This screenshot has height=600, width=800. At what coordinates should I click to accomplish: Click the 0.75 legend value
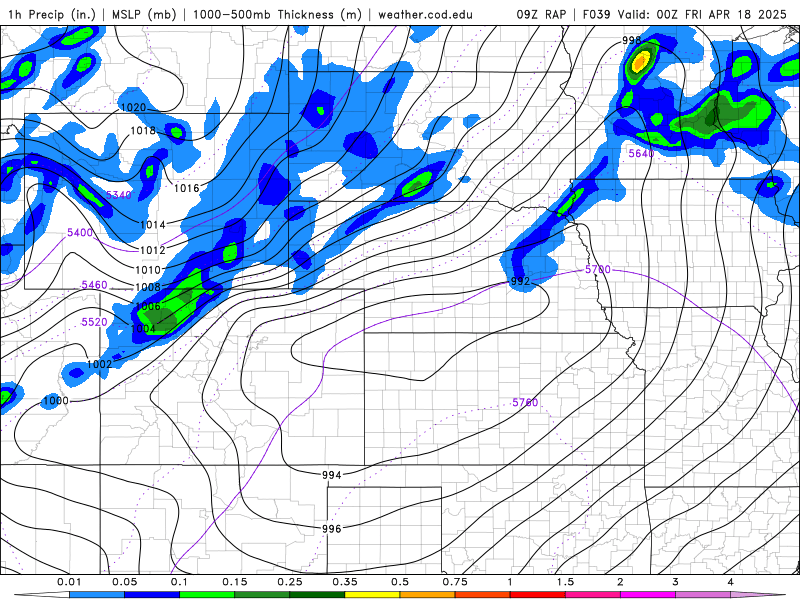[455, 582]
